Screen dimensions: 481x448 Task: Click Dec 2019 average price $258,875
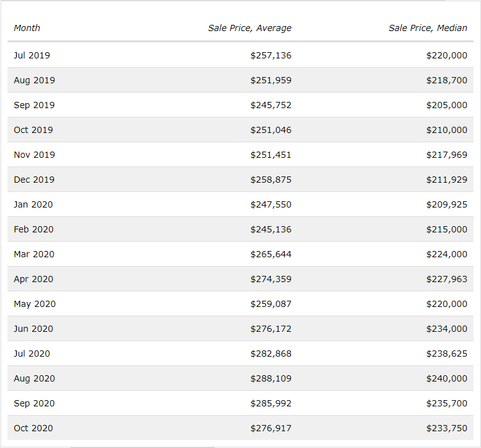tap(271, 180)
